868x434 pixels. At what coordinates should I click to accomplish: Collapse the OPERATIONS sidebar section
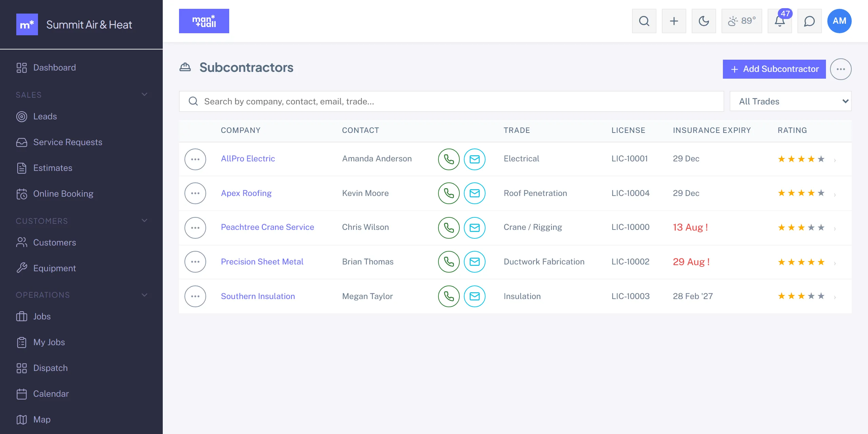(144, 295)
